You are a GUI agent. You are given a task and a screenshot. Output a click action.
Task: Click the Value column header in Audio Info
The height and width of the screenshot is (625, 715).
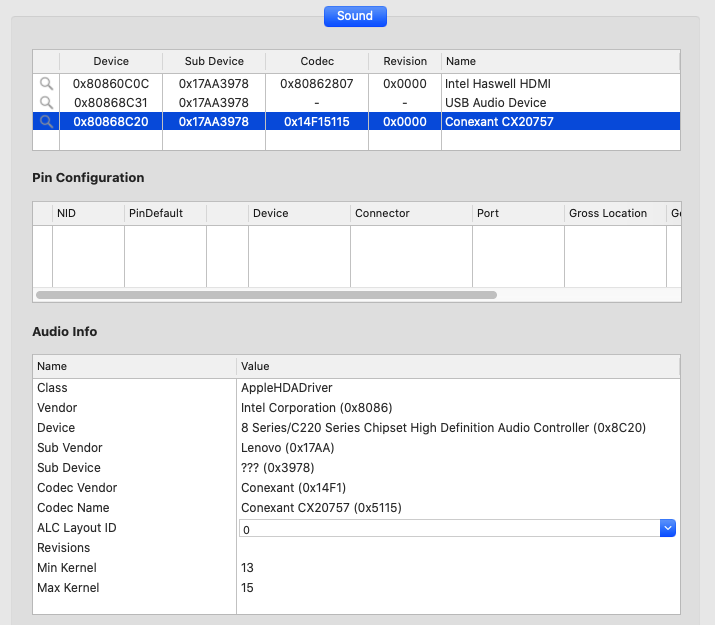tap(457, 367)
